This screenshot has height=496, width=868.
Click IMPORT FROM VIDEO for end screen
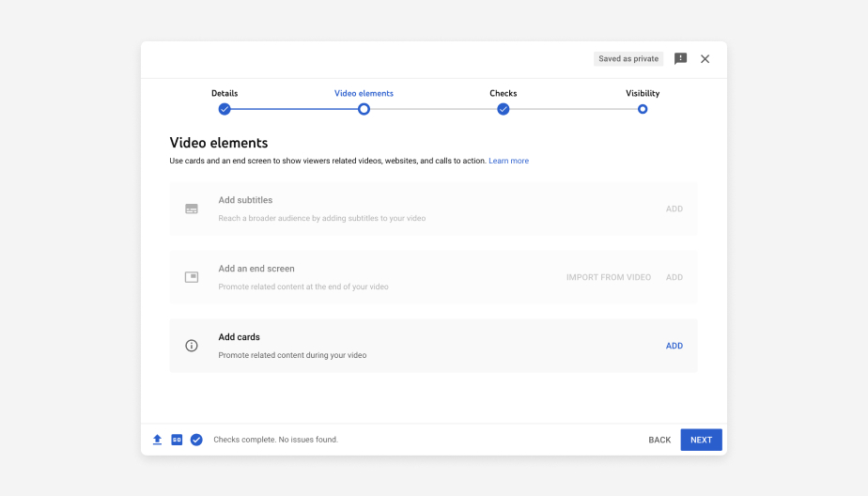(x=608, y=277)
